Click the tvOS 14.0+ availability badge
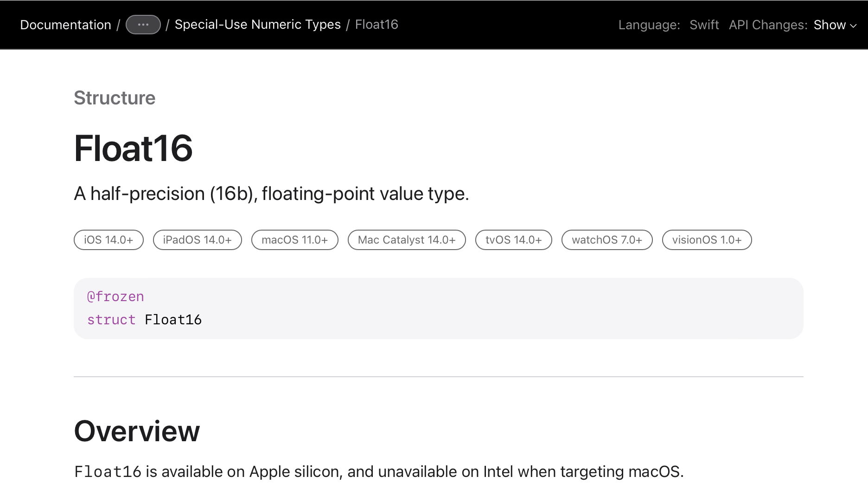 (x=513, y=240)
